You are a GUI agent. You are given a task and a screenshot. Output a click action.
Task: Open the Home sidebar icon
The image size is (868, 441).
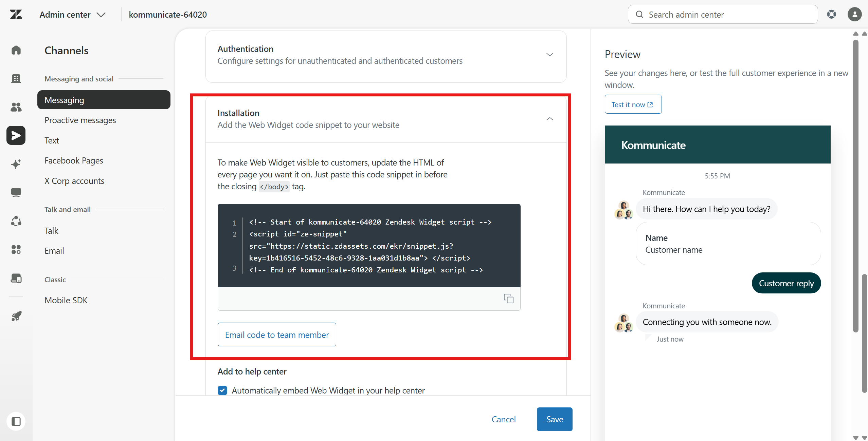[x=16, y=50]
